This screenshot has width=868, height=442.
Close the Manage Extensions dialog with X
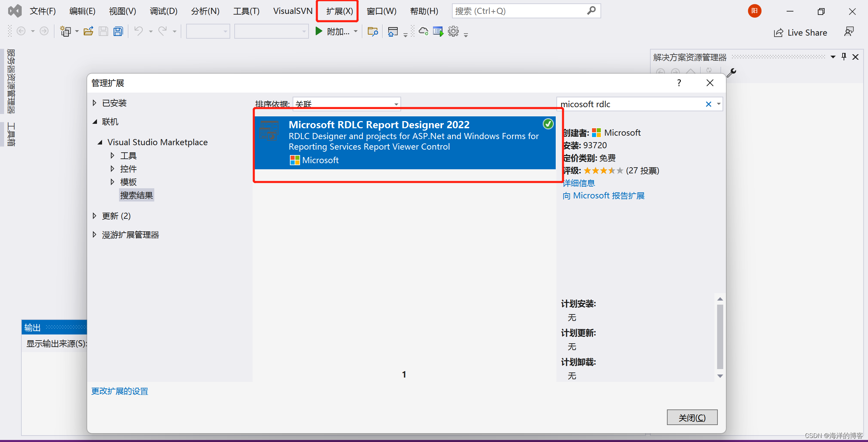click(710, 83)
